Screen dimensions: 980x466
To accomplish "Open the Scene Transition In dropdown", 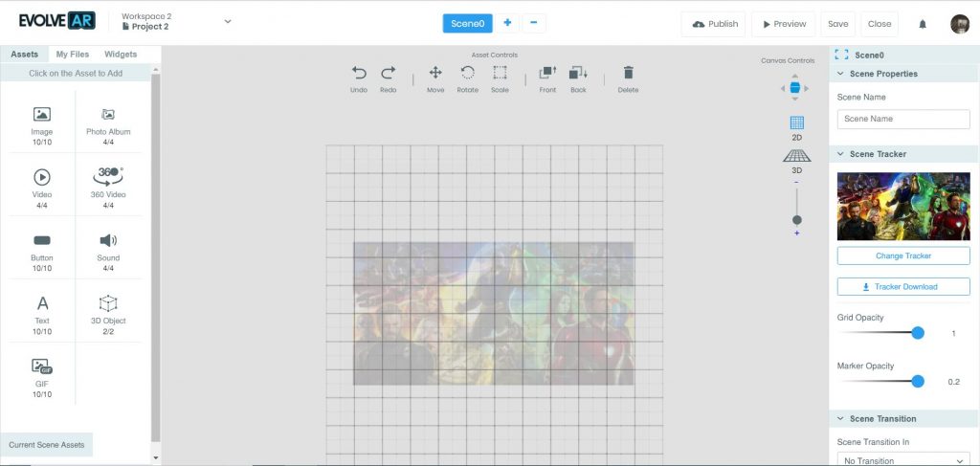I will coord(903,459).
